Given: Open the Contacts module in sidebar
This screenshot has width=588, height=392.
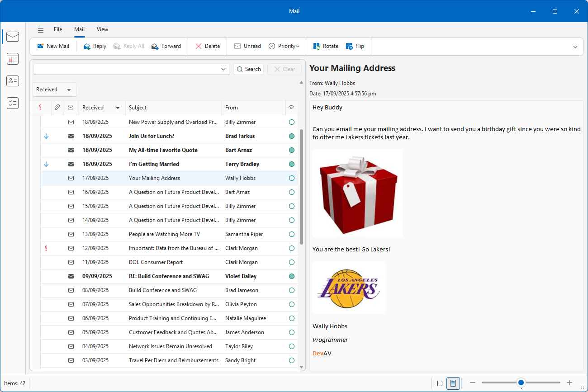Looking at the screenshot, I should pyautogui.click(x=13, y=81).
